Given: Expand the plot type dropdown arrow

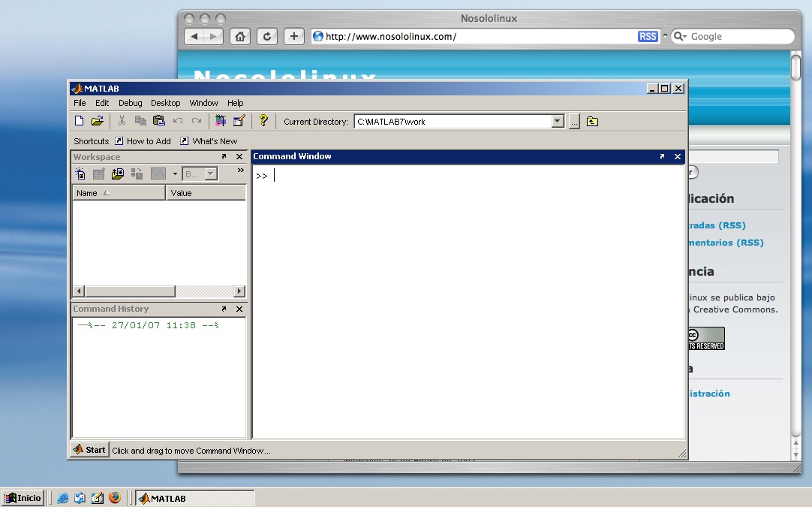Looking at the screenshot, I should click(x=175, y=174).
